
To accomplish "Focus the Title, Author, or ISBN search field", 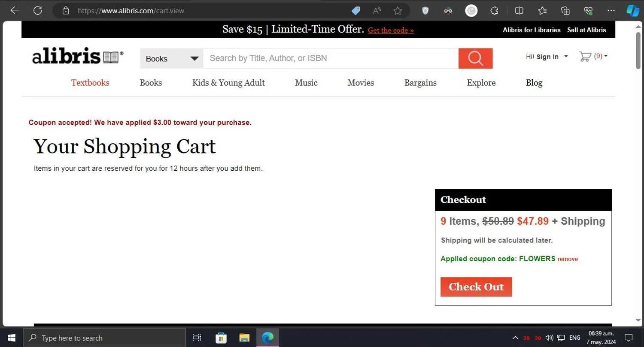I will (331, 58).
